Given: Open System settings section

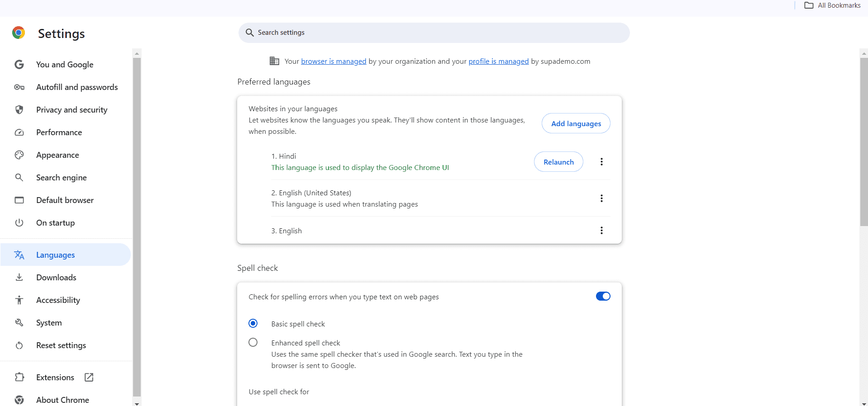Looking at the screenshot, I should (65, 322).
